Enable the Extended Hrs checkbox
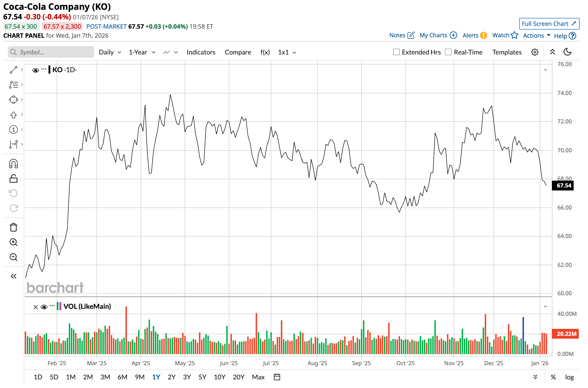Viewport: 588px width, 388px height. tap(397, 52)
